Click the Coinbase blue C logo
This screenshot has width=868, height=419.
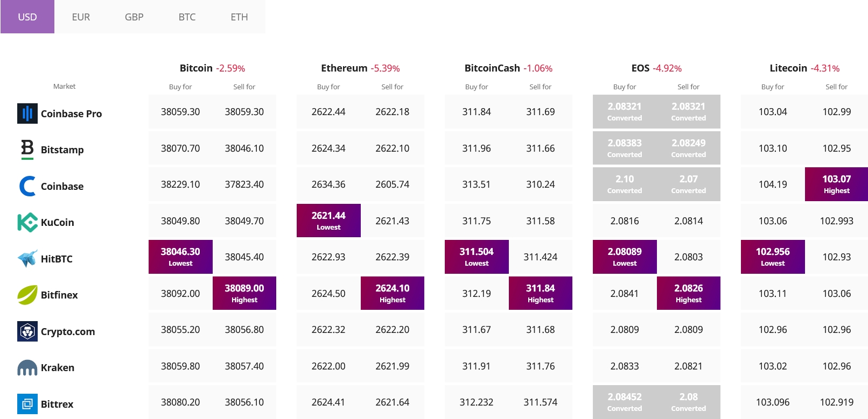pos(27,186)
